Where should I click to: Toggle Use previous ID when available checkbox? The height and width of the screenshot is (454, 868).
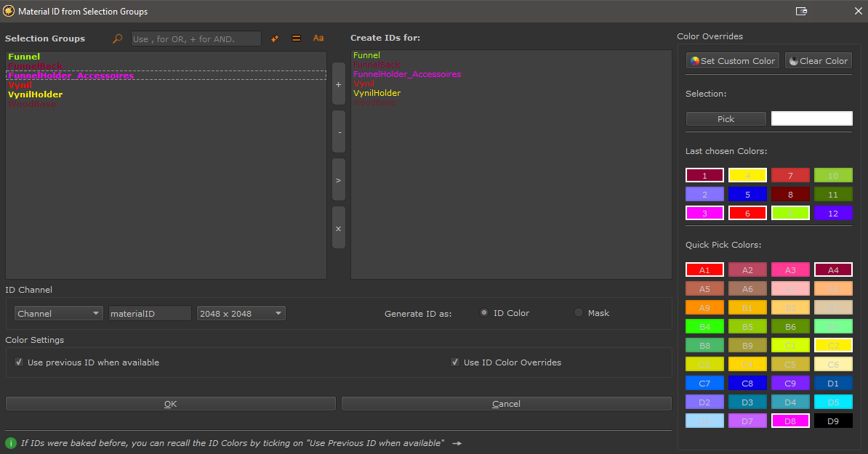click(20, 362)
